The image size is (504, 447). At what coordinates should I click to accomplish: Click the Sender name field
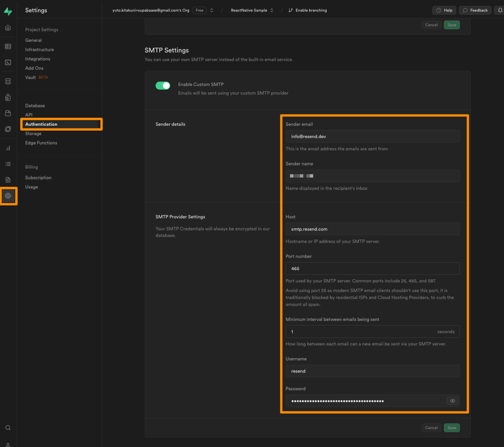click(x=373, y=176)
